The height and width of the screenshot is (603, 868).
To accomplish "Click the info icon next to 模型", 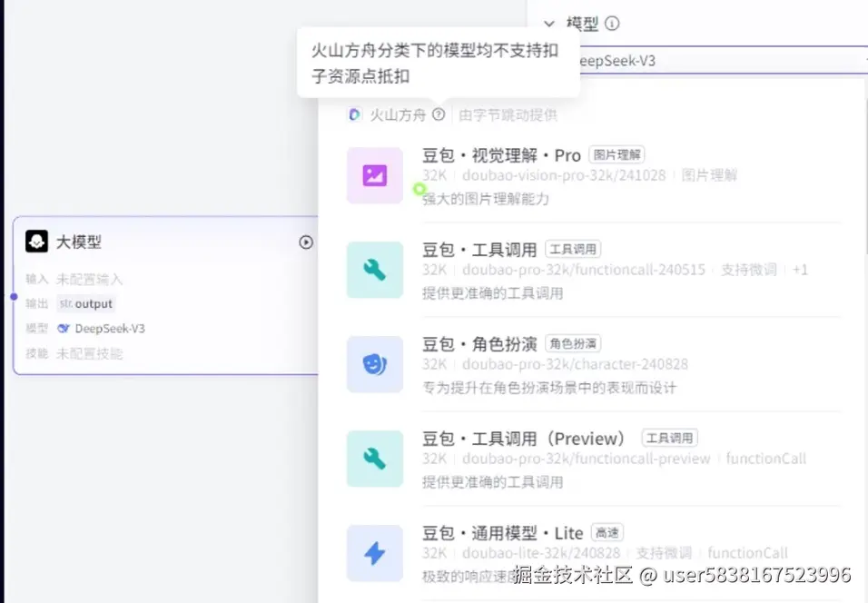I will coord(612,24).
